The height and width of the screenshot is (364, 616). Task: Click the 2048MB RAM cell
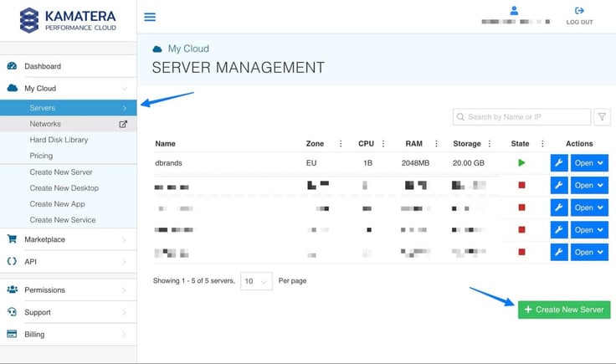click(415, 163)
